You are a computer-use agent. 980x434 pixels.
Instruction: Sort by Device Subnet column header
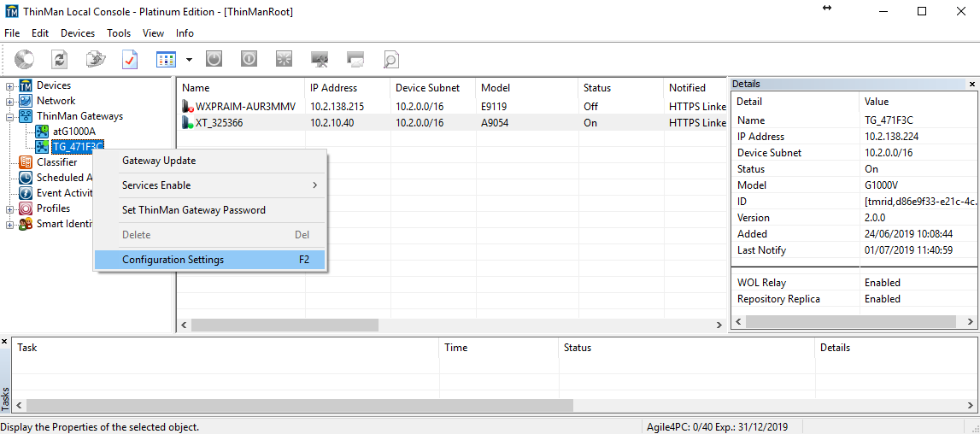tap(434, 88)
